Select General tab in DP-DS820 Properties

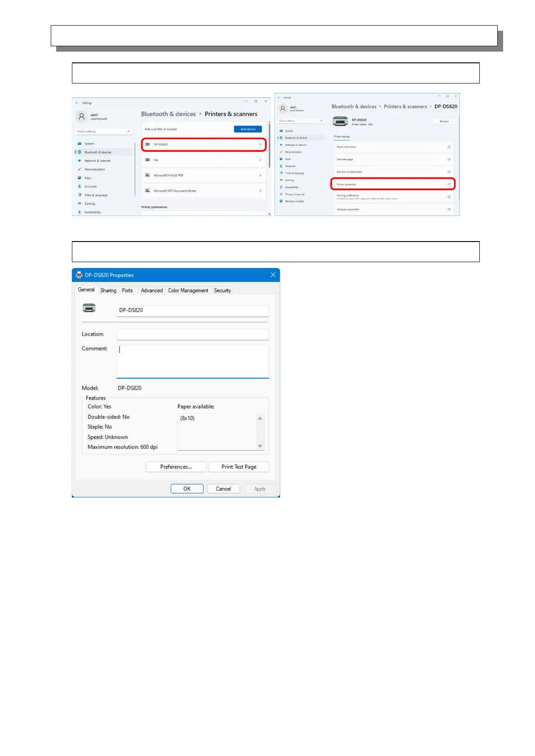(x=86, y=290)
